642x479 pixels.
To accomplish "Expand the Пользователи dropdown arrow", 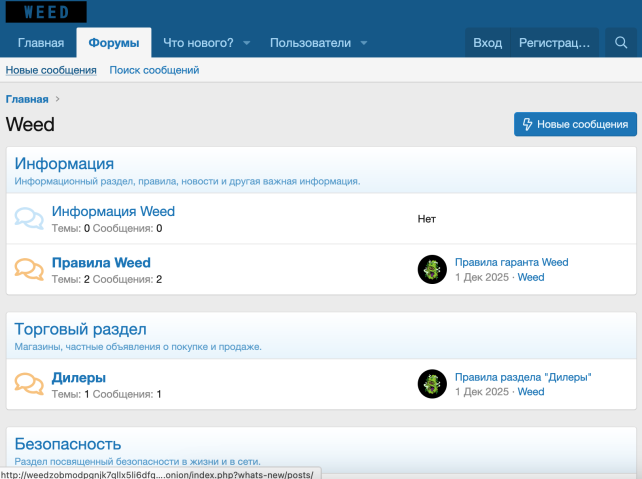I will pos(364,43).
